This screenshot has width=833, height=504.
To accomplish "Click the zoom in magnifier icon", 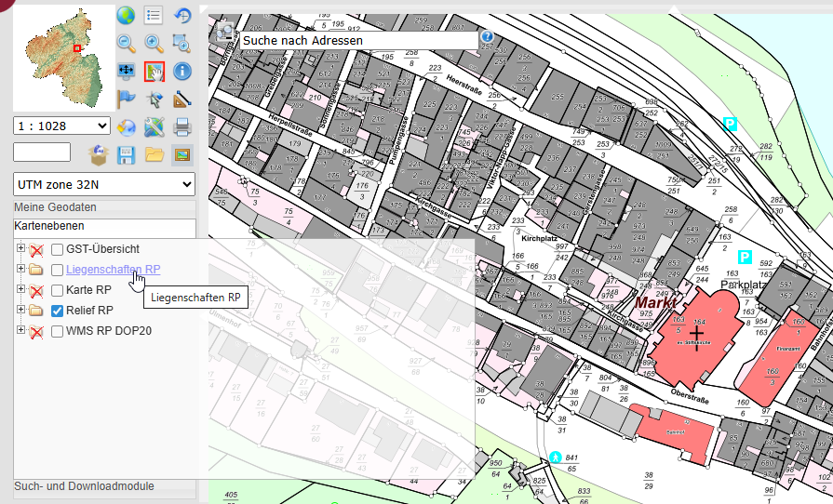I will click(155, 43).
